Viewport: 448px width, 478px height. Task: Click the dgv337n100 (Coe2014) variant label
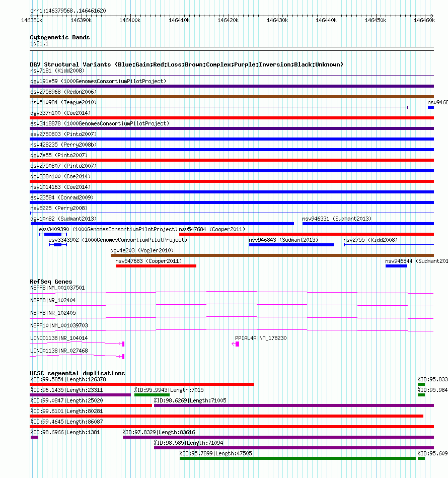tap(60, 113)
